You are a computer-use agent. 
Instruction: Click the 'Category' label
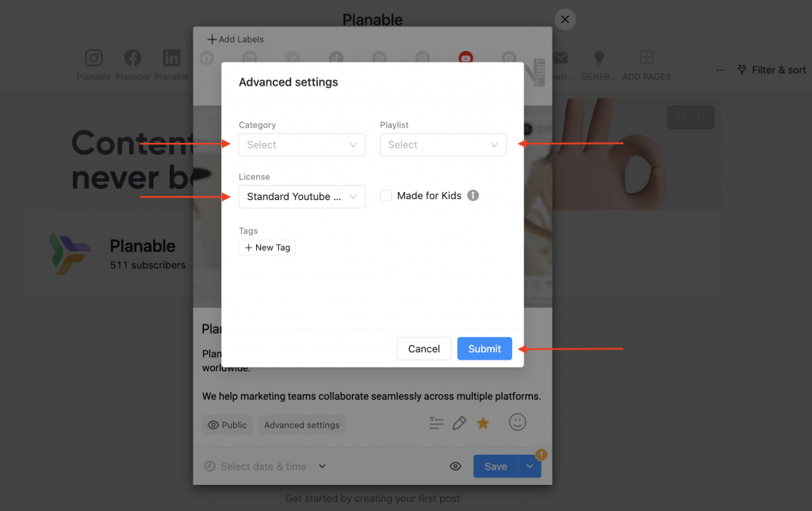click(x=258, y=125)
